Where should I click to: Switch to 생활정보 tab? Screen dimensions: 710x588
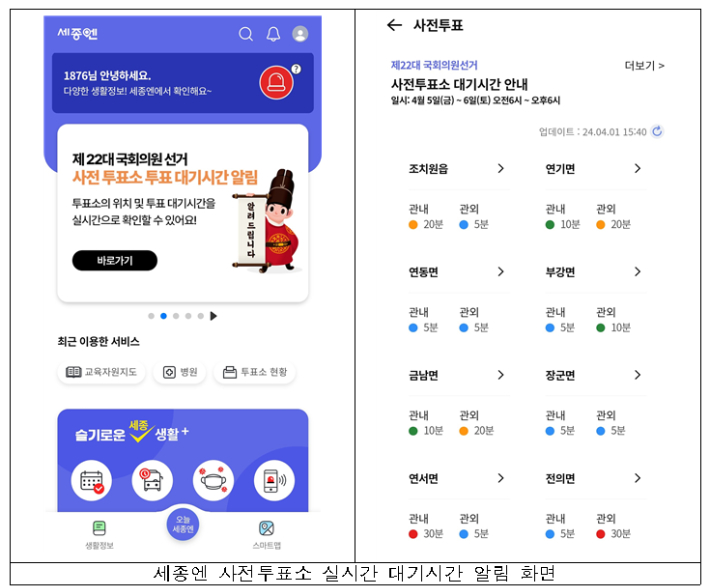(99, 535)
